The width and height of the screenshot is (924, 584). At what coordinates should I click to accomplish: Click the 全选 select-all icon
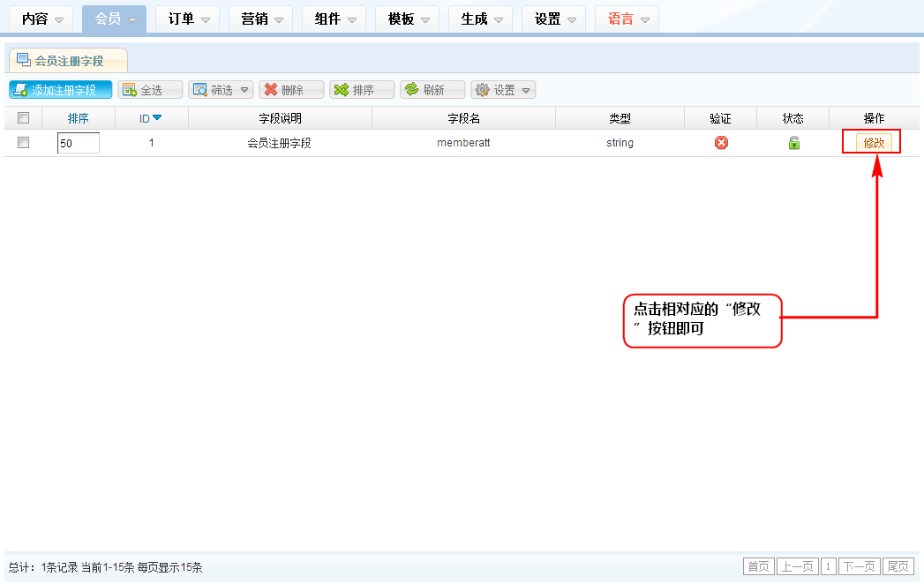pos(130,90)
